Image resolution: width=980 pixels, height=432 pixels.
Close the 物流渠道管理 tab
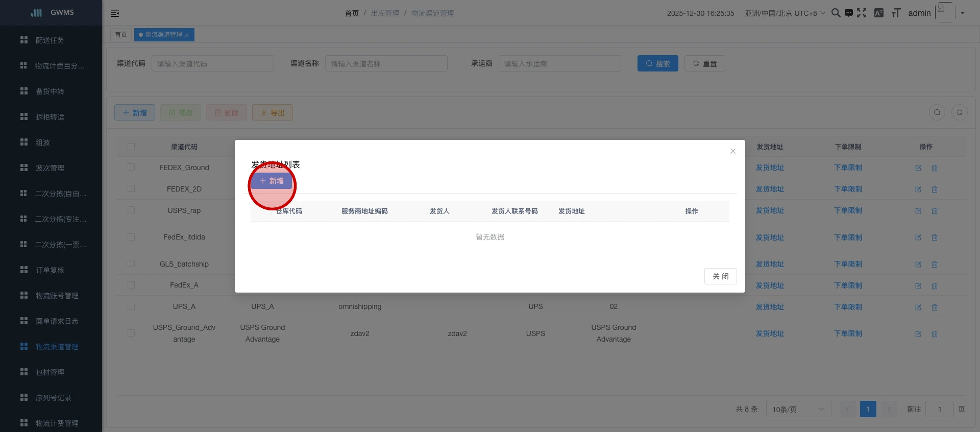[x=187, y=35]
